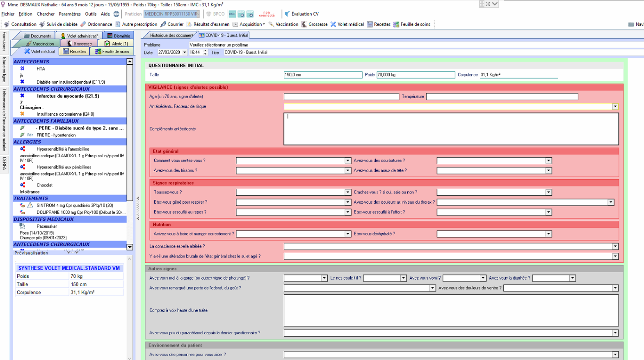Open the Acquisition dropdown in the toolbar
The image size is (644, 360).
pos(249,24)
